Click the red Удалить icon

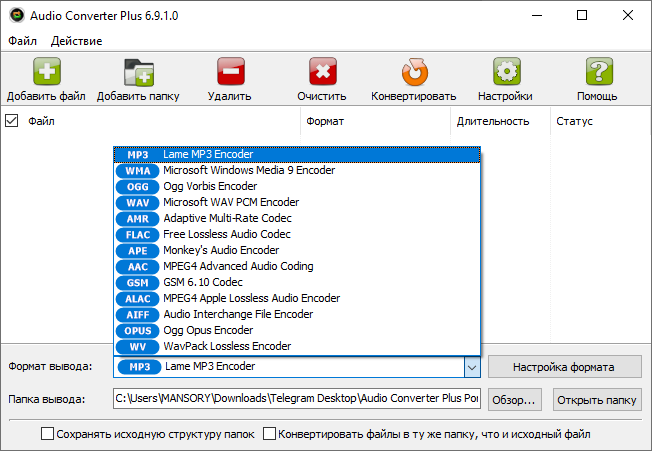click(x=231, y=71)
